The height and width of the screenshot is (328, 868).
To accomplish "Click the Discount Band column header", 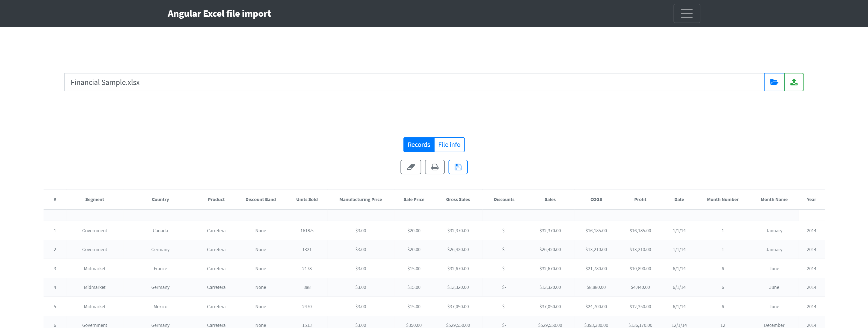I will point(260,199).
